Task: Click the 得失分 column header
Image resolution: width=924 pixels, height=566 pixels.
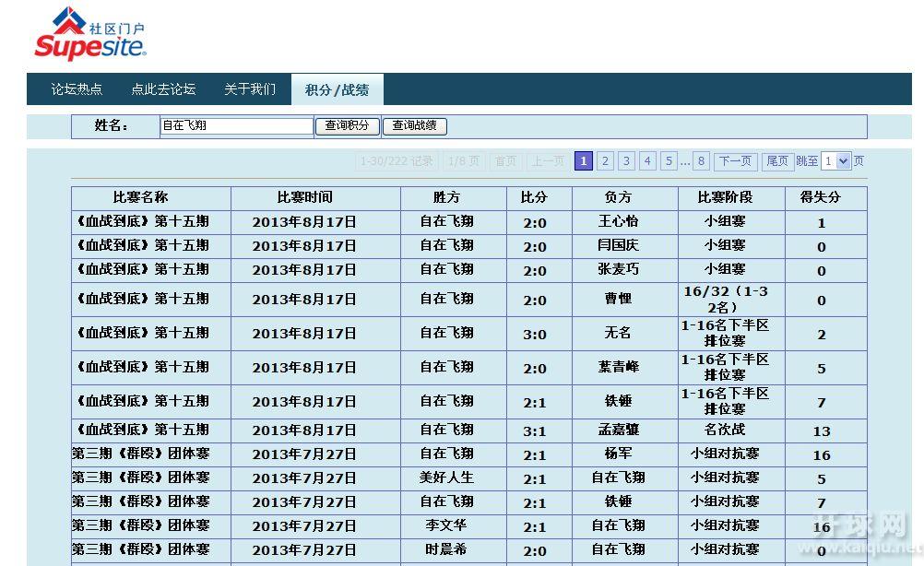Action: [821, 197]
